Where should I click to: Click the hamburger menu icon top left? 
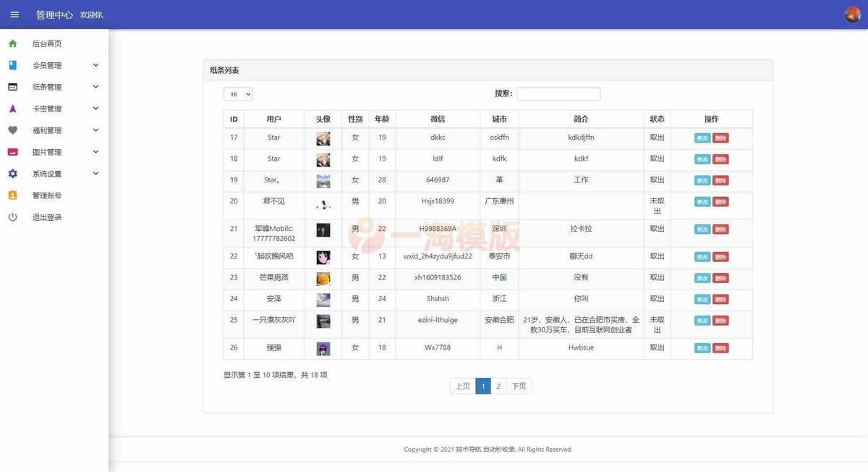[x=14, y=14]
